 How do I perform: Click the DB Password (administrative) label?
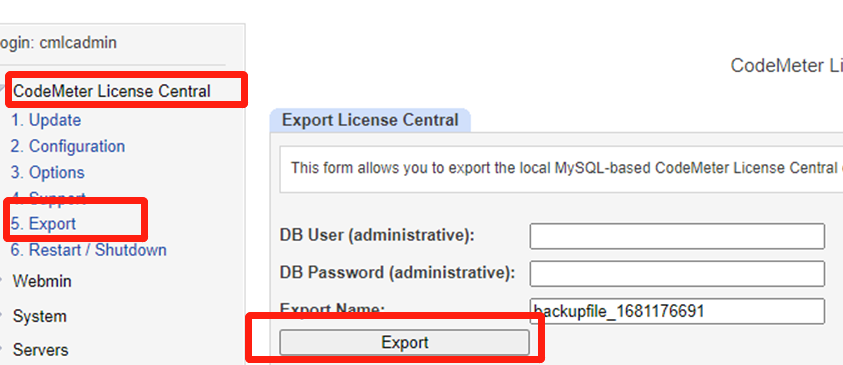click(x=397, y=273)
